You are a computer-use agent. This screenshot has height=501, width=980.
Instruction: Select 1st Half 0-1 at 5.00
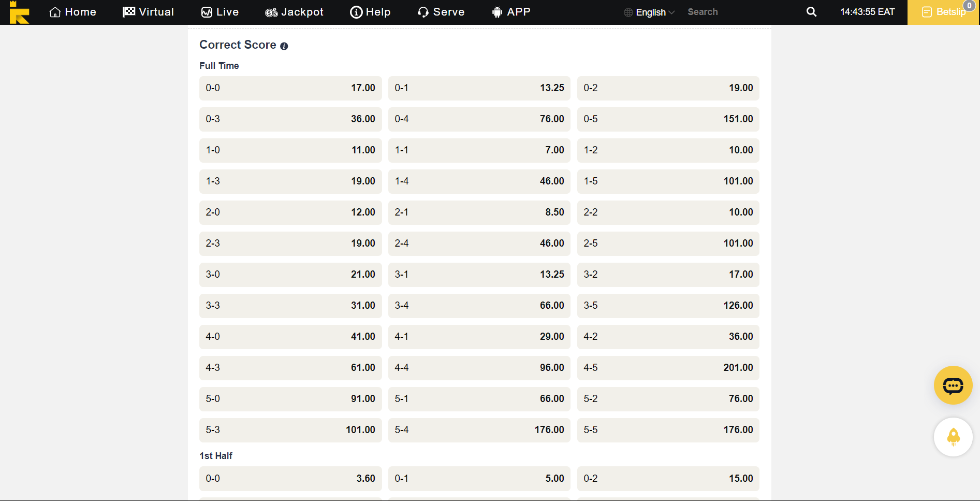point(479,479)
